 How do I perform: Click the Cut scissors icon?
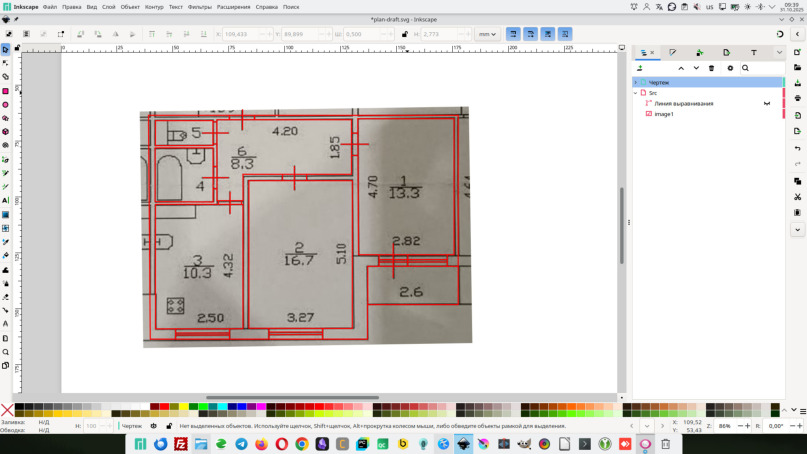coord(797,197)
